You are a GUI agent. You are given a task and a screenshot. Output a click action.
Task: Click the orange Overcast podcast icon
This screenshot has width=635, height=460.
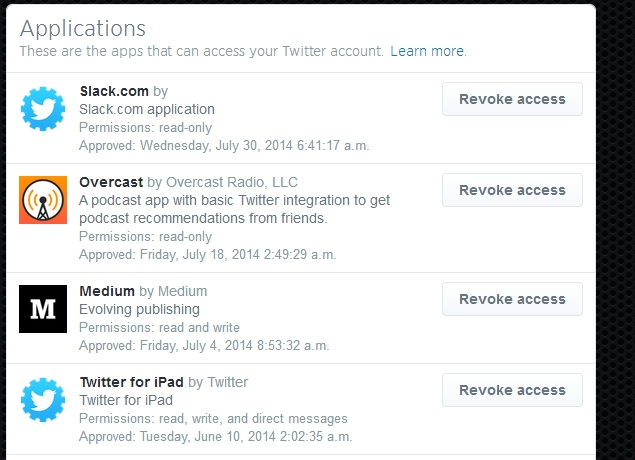(43, 200)
